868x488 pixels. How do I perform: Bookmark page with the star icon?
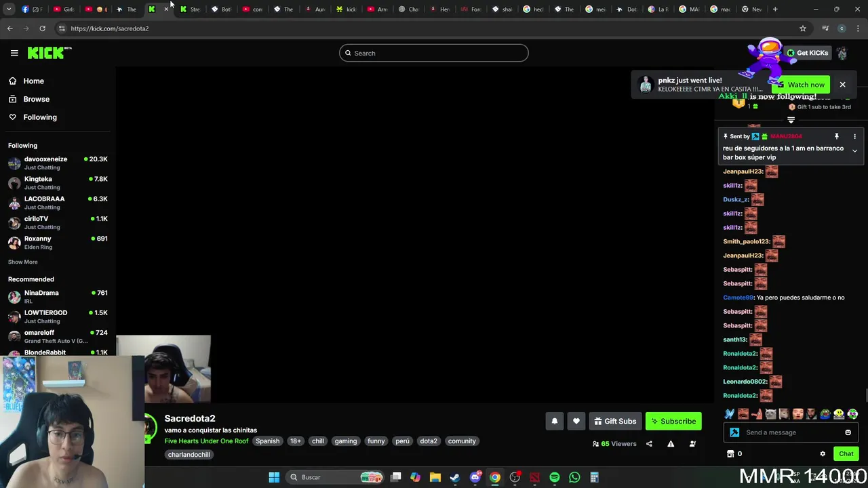(803, 28)
